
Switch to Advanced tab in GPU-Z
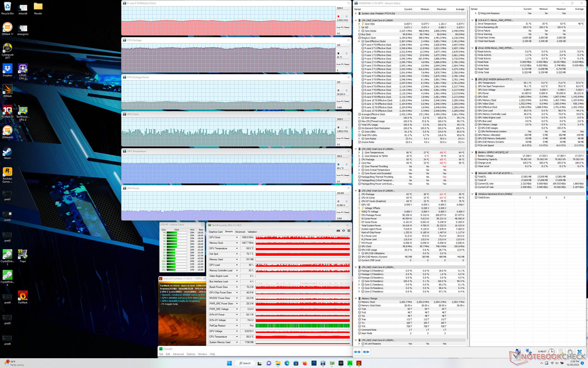(240, 232)
